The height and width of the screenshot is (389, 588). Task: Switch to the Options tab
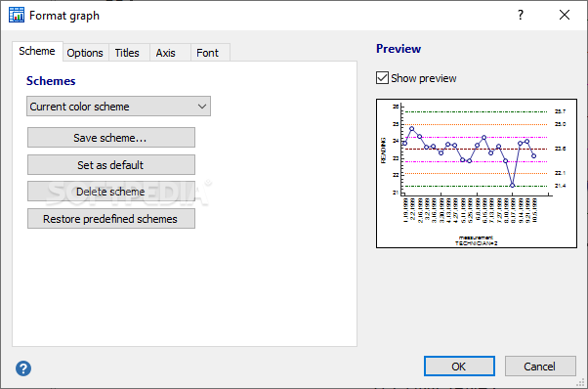tap(85, 53)
